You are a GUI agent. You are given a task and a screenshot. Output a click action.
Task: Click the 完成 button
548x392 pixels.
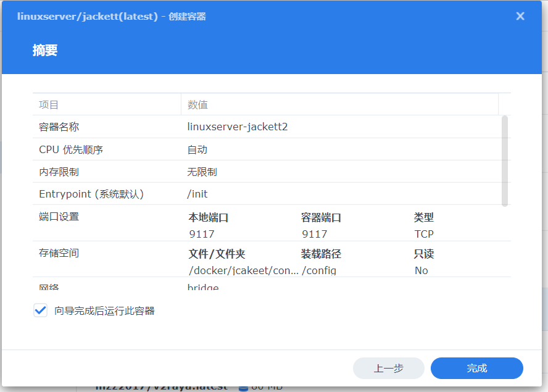[x=476, y=368]
